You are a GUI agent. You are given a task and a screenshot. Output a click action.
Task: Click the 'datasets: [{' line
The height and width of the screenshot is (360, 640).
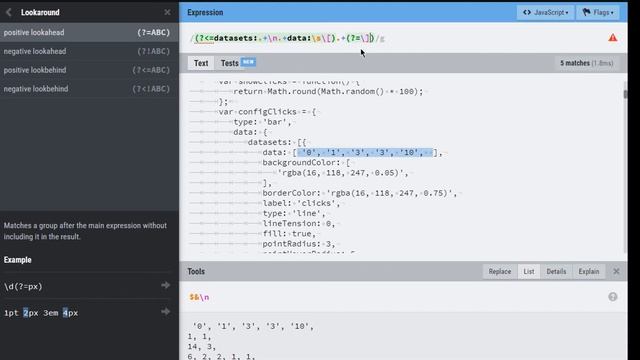coord(277,142)
